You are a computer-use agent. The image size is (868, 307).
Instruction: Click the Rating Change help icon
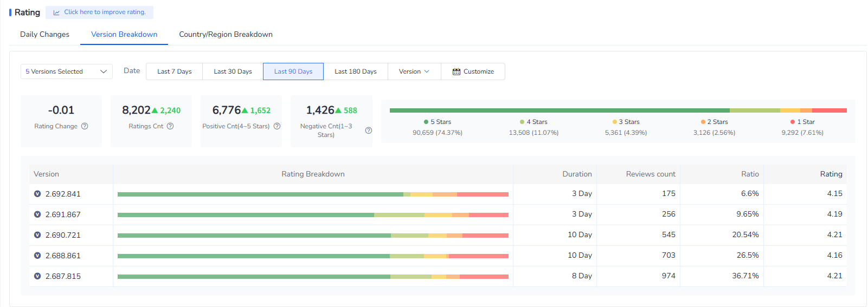85,126
